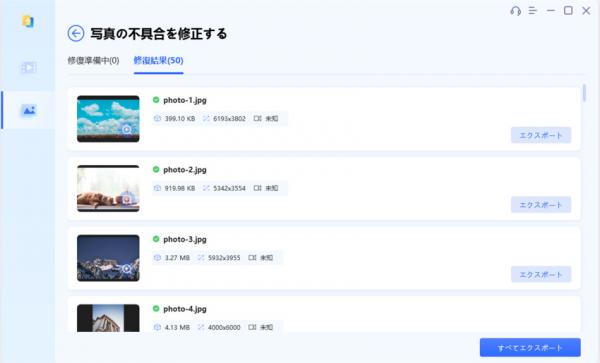Preview photo-3.jpg with the magnifier icon
Screen dimensions: 600x363
pos(127,269)
